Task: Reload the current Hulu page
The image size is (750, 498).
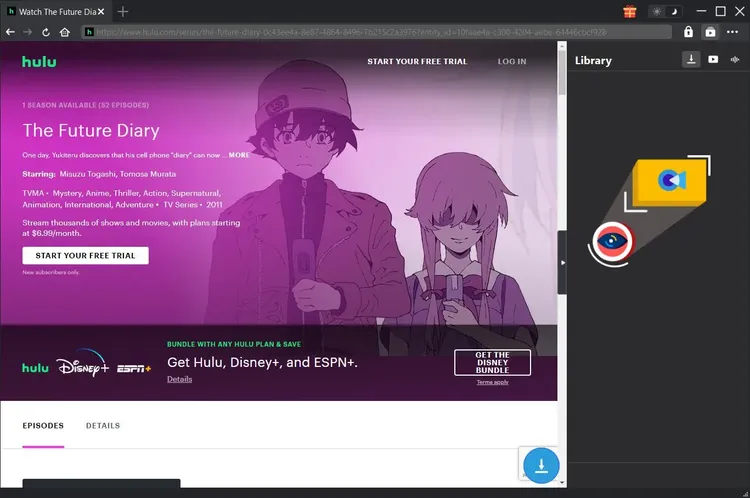Action: [x=46, y=32]
